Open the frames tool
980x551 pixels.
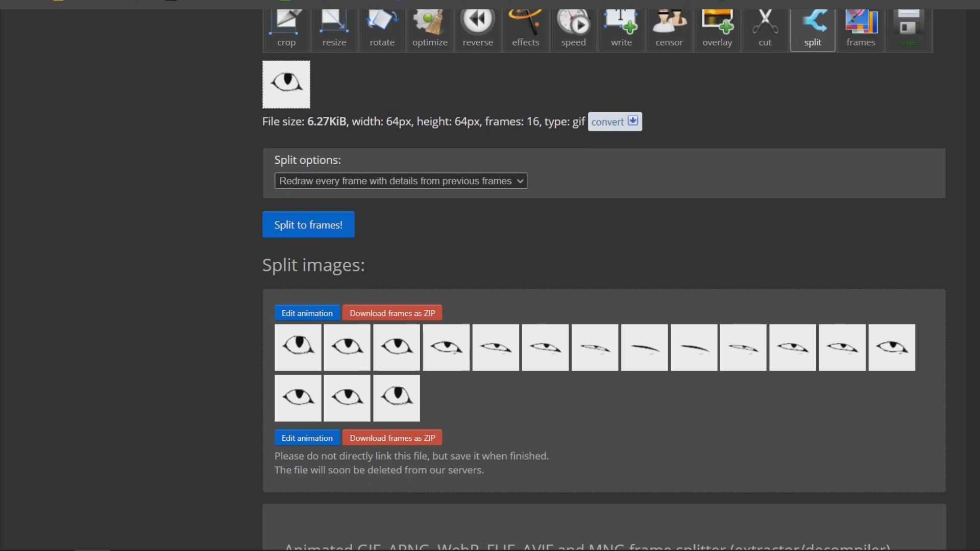point(861,30)
